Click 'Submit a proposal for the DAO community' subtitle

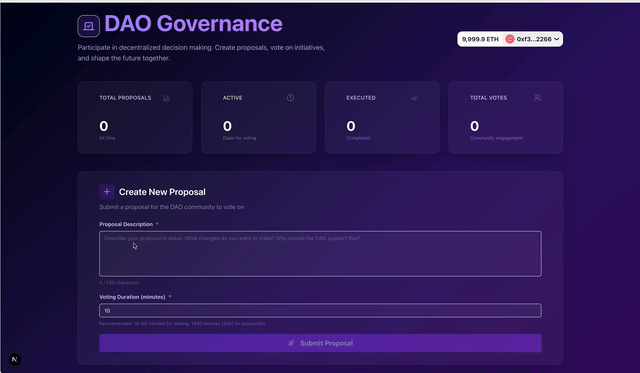point(171,207)
